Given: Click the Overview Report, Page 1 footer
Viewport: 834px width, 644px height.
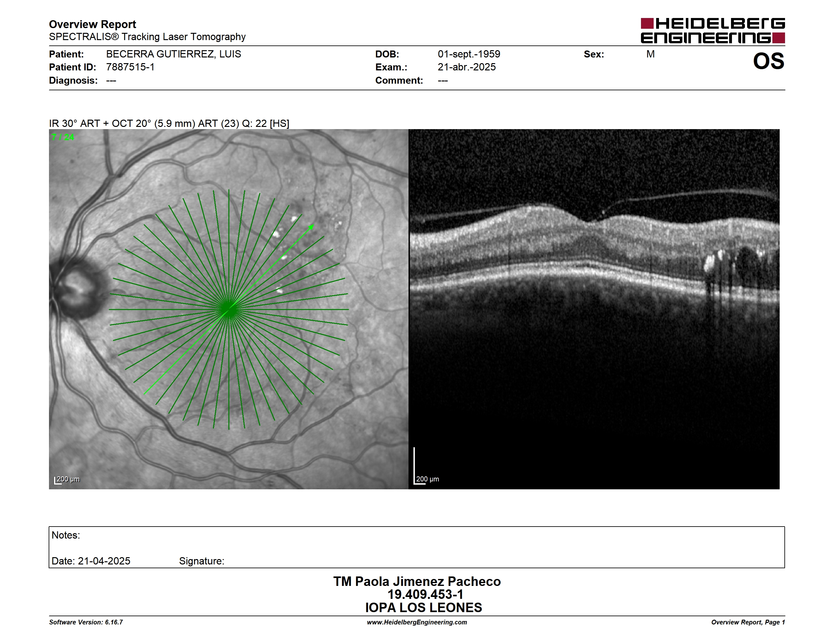Looking at the screenshot, I should pyautogui.click(x=748, y=622).
